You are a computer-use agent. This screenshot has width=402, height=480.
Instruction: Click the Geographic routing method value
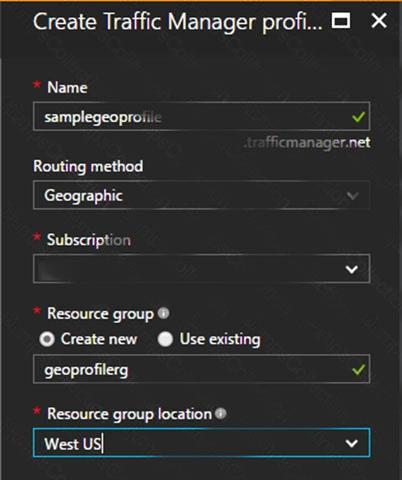(x=83, y=196)
